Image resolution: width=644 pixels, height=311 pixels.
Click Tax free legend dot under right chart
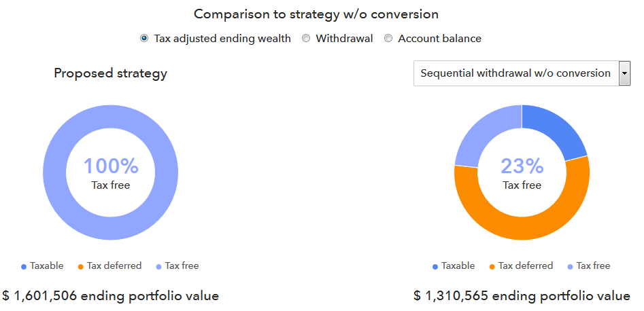tap(571, 266)
